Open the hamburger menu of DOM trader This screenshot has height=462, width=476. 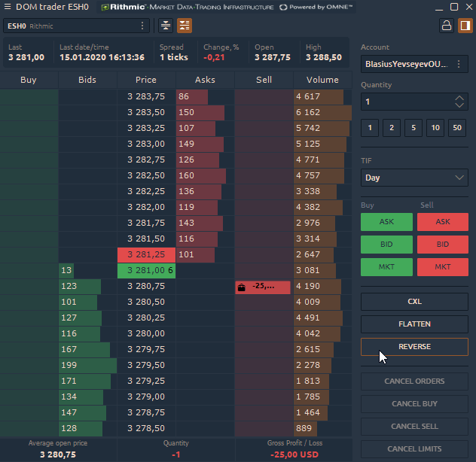click(8, 7)
